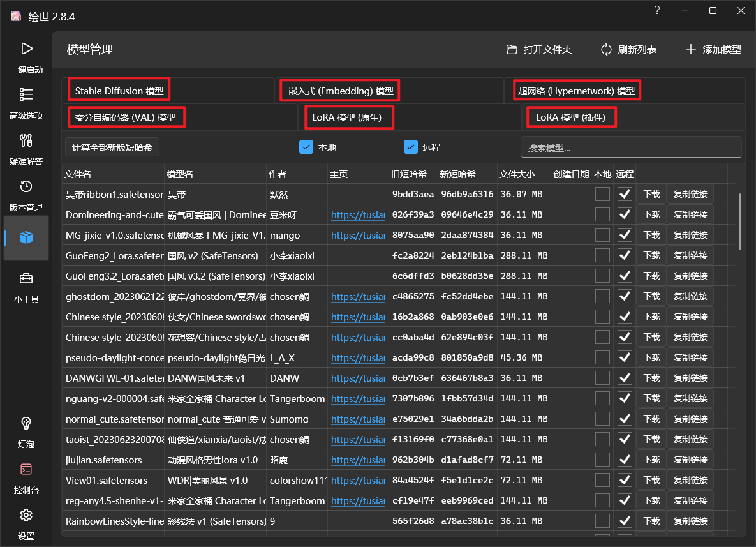
Task: Sort by 文件大小 column header
Action: [523, 174]
